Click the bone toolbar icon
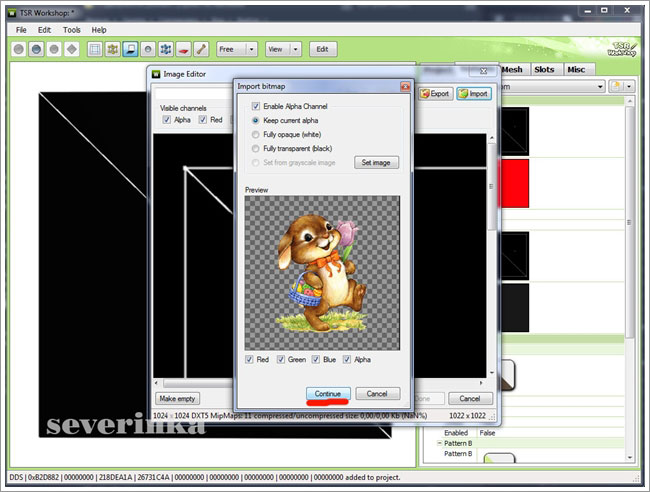650x492 pixels. [x=201, y=49]
